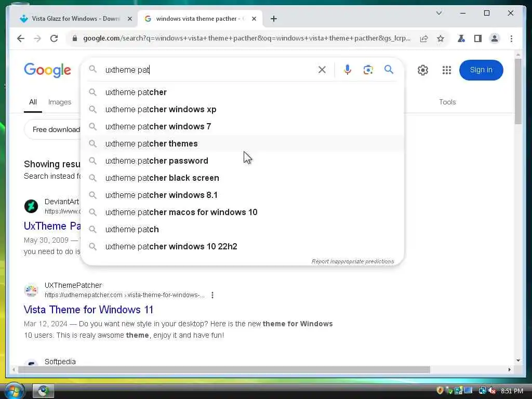
Task: Choose suggestion uxtheme patcher password
Action: pyautogui.click(x=243, y=161)
